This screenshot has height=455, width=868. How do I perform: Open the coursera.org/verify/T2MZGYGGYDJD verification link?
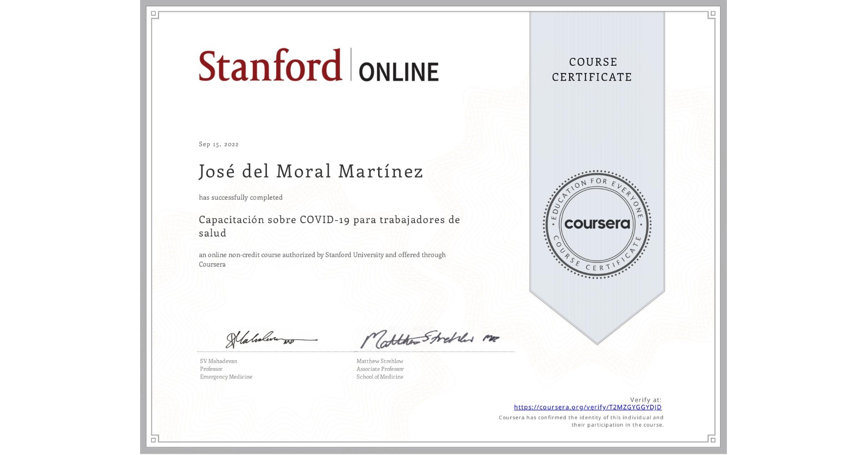coord(587,407)
